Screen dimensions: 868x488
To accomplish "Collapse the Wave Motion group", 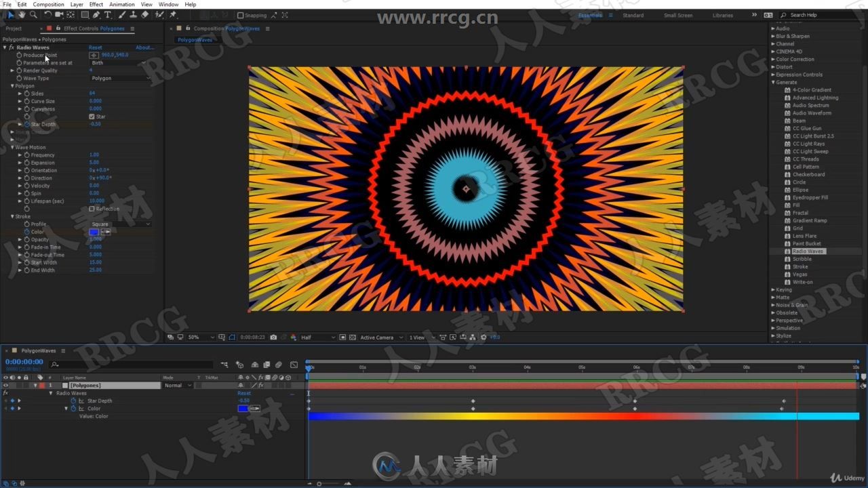I will pyautogui.click(x=12, y=147).
